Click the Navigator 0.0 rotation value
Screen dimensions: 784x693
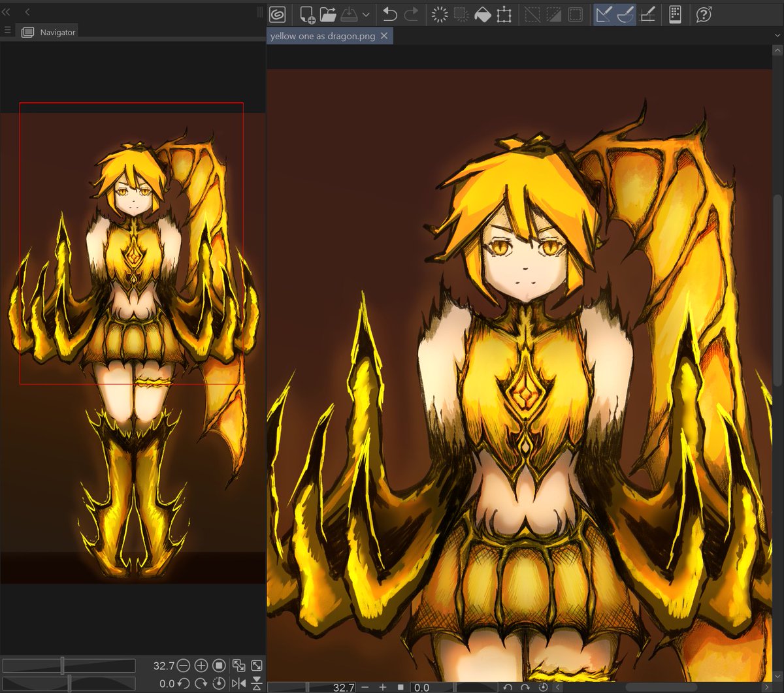[x=167, y=683]
